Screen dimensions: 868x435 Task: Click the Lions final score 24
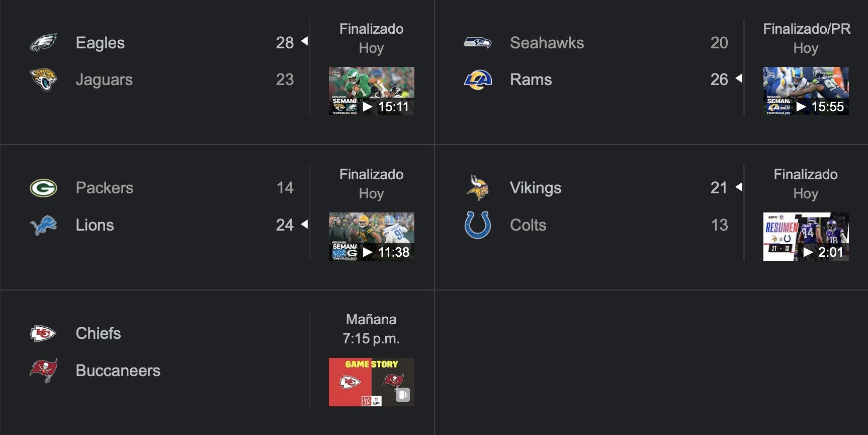tap(285, 225)
